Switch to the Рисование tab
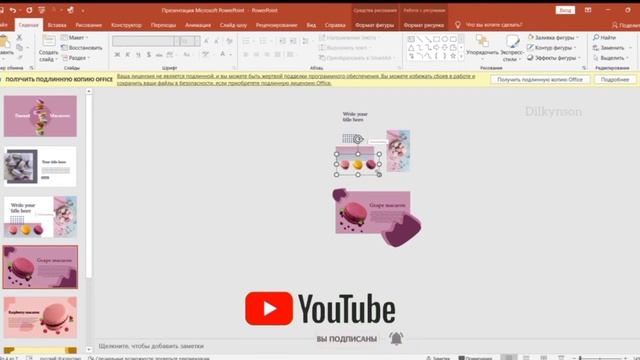Viewport: 640px width, 360px height. pos(88,25)
